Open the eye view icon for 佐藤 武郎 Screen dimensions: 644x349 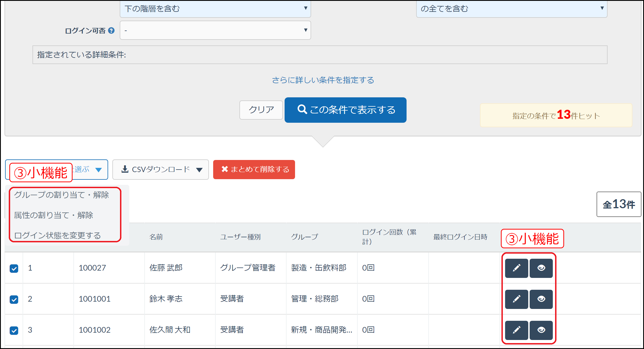tap(541, 268)
